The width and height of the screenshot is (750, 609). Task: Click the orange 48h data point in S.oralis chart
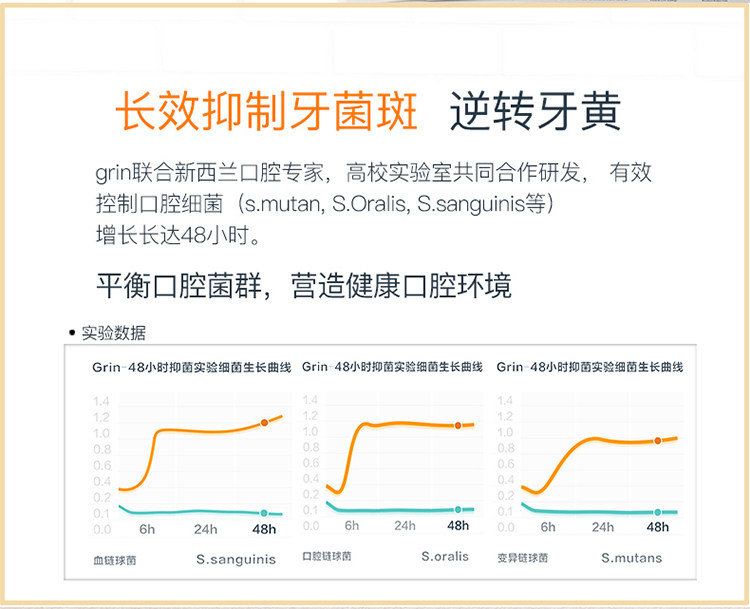(x=458, y=425)
